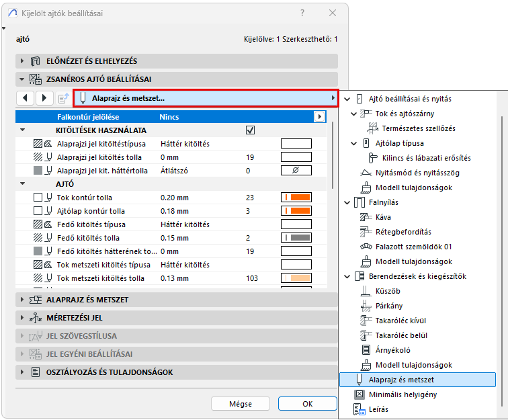Confirm with the OK button

308,404
